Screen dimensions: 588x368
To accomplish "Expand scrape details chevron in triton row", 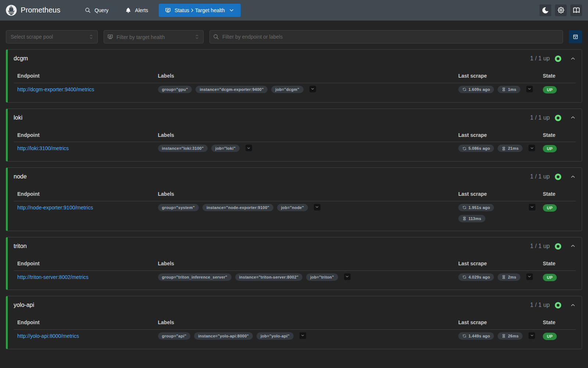I will [530, 277].
